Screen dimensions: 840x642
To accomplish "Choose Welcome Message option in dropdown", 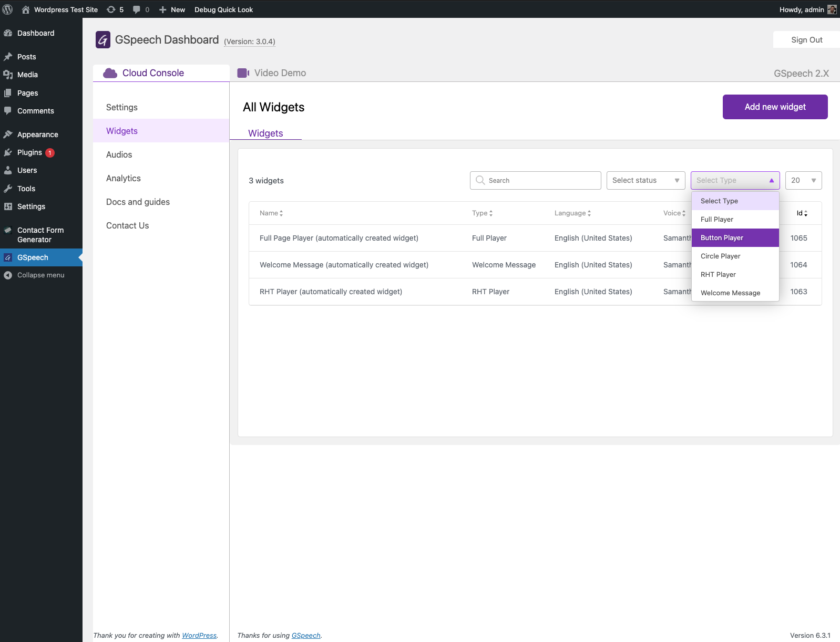I will [735, 293].
